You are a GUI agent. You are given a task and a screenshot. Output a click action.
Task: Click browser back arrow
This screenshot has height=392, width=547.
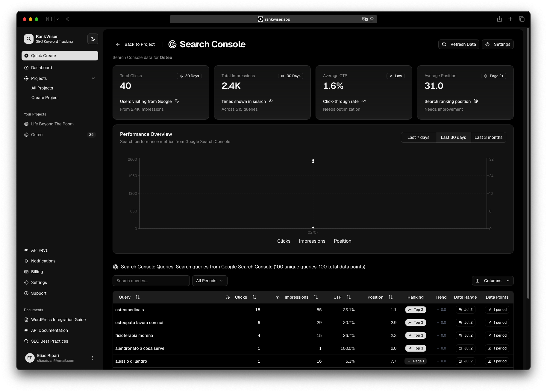(68, 19)
